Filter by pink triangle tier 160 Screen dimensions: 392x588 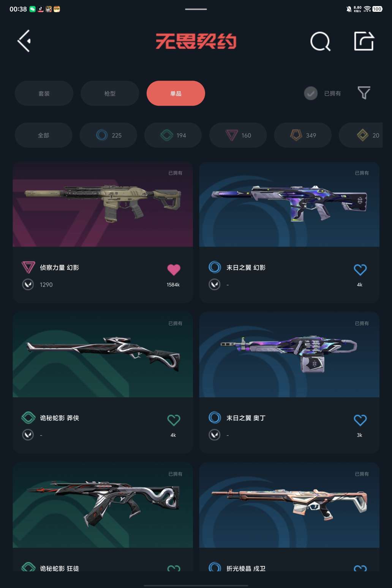tap(238, 135)
